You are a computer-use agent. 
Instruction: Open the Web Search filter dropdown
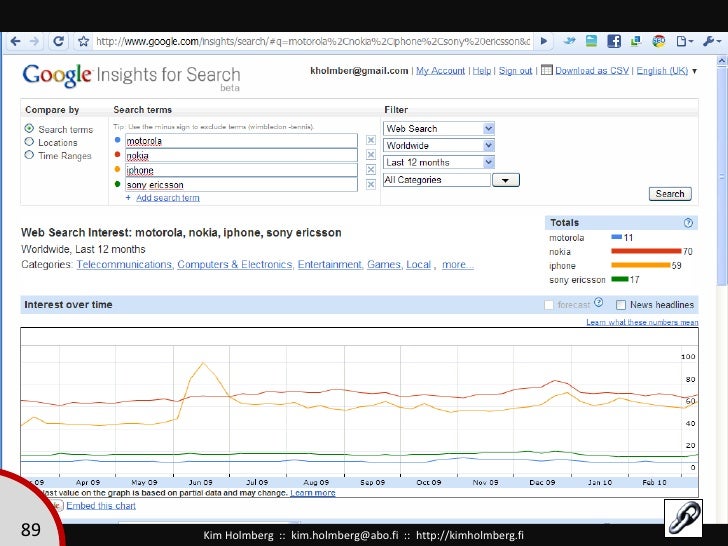(x=439, y=129)
